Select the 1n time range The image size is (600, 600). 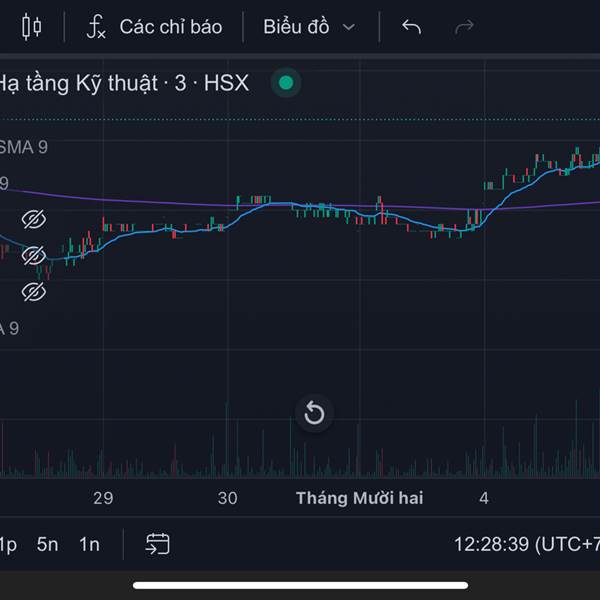click(x=89, y=544)
